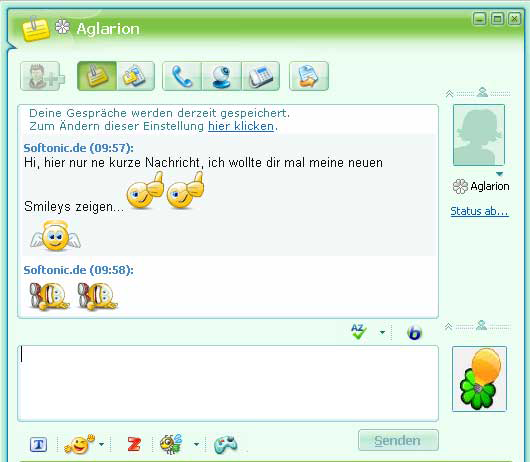The image size is (530, 462).
Task: Click the Senden button
Action: coord(398,440)
